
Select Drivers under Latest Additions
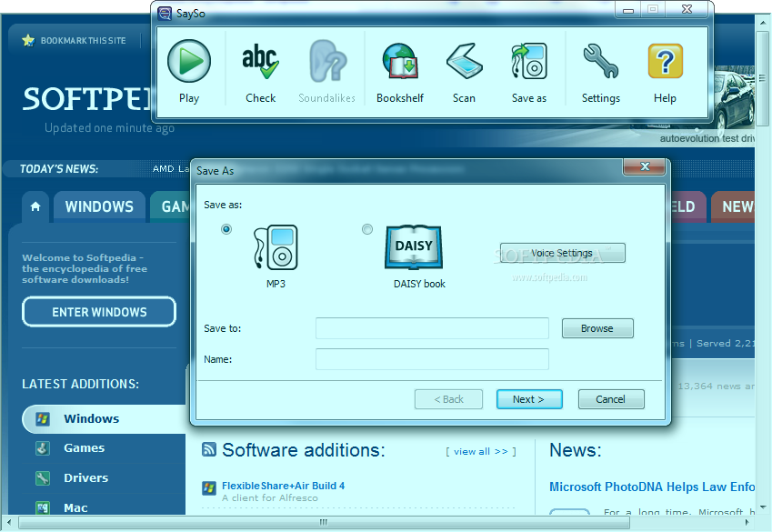pyautogui.click(x=86, y=477)
